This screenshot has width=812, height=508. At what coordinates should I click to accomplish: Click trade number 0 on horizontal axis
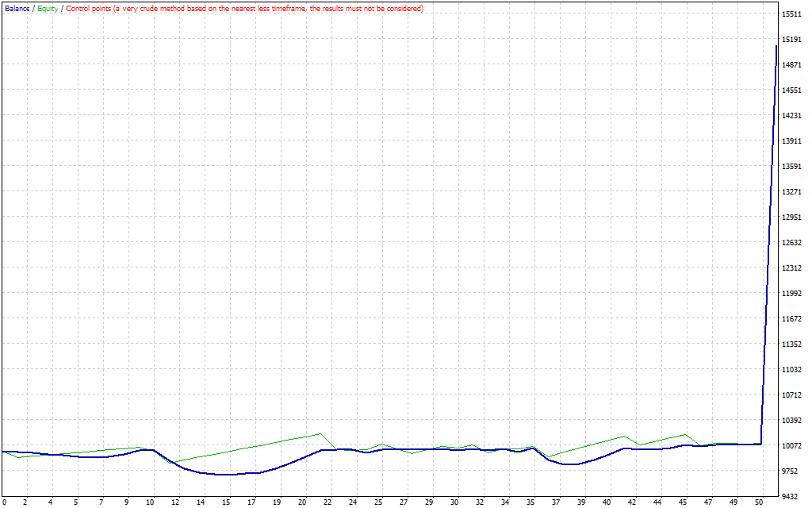(4, 502)
